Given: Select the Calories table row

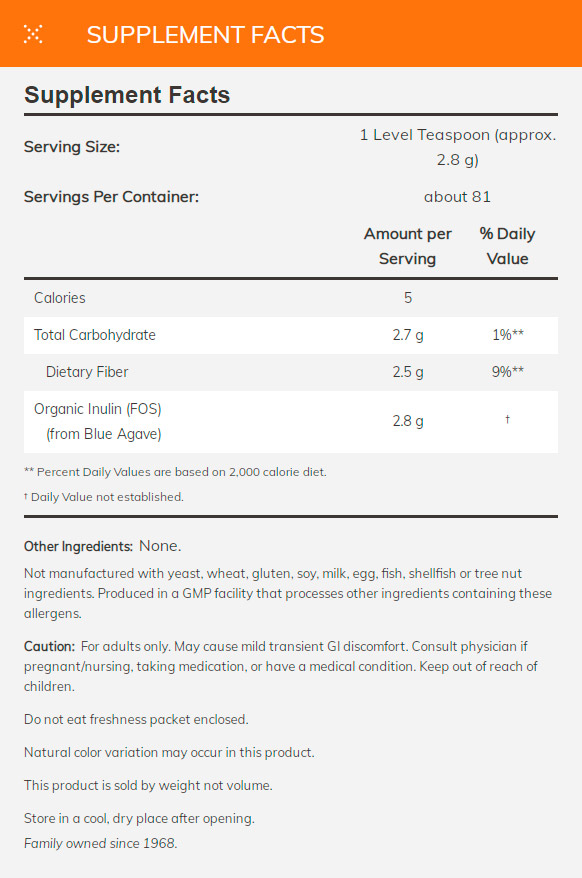Looking at the screenshot, I should pyautogui.click(x=291, y=298).
